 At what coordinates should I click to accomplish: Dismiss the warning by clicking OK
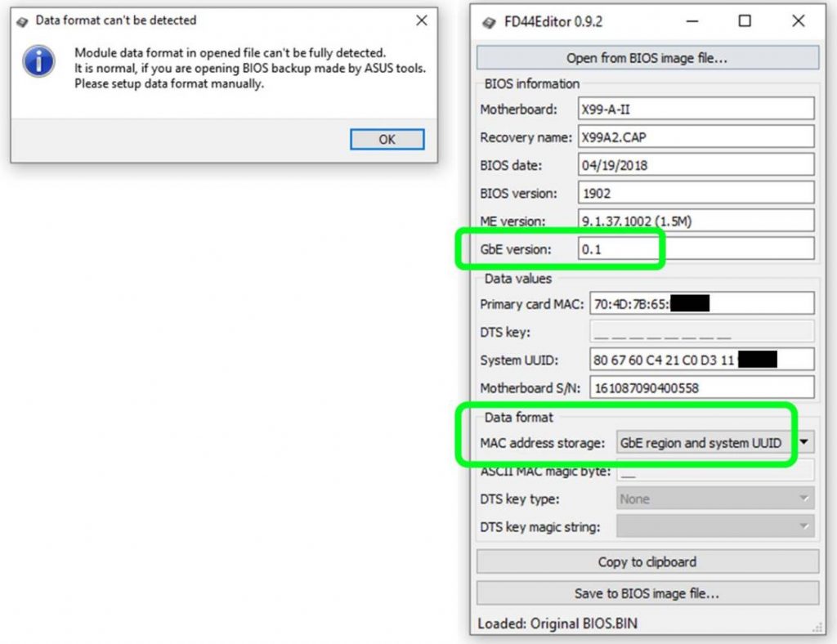pos(387,139)
